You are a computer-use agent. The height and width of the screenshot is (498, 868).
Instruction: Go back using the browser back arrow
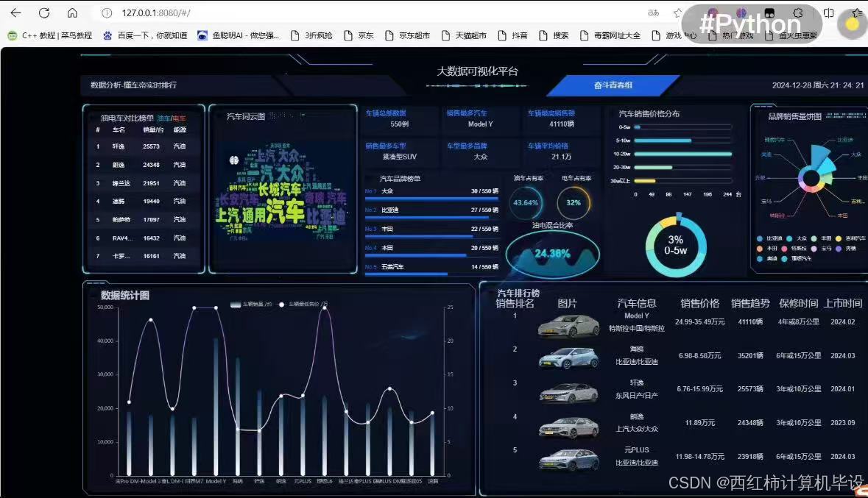point(15,13)
